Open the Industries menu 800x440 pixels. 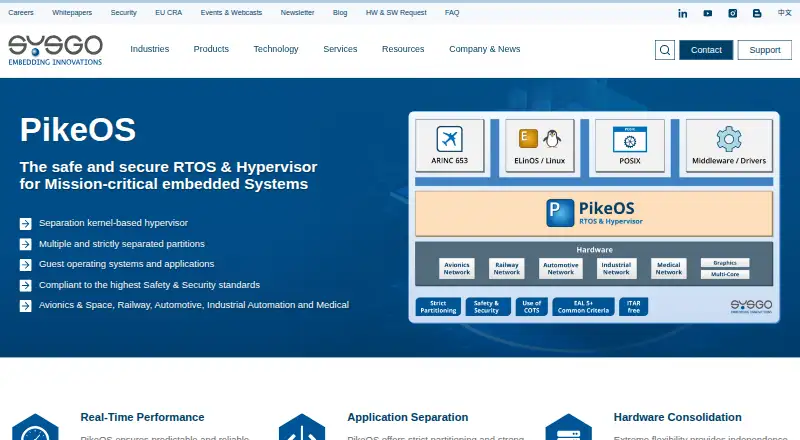point(149,49)
